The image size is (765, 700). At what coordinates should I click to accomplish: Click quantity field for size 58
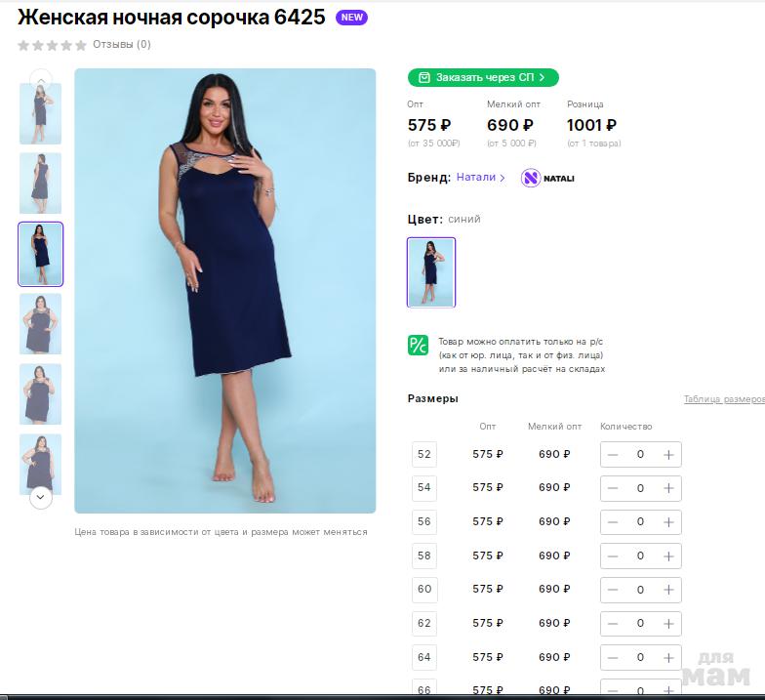point(640,556)
